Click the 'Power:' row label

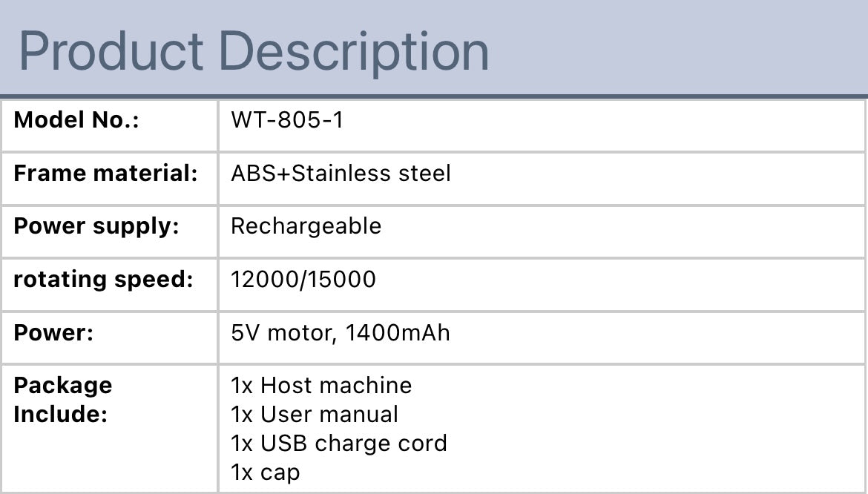point(53,332)
